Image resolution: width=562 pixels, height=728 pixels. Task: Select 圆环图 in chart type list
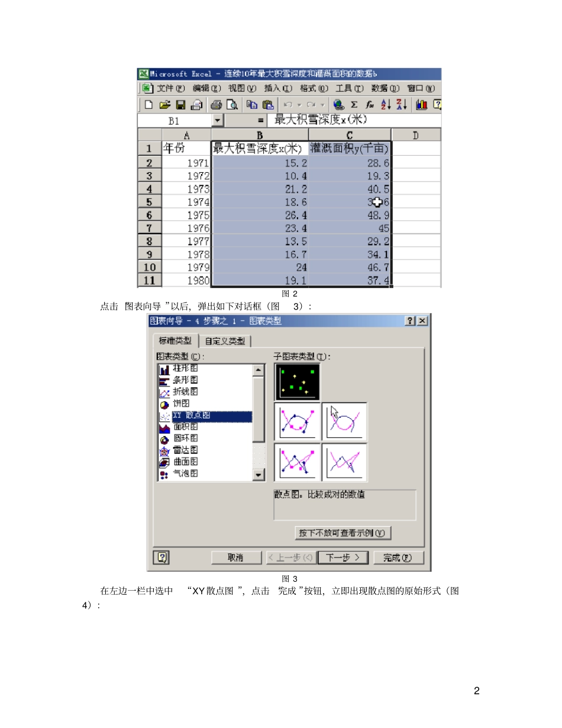(185, 439)
